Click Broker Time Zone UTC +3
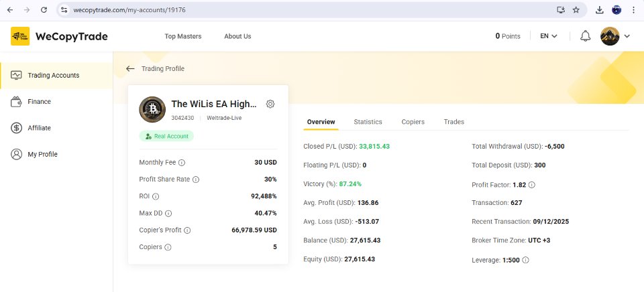 click(539, 240)
